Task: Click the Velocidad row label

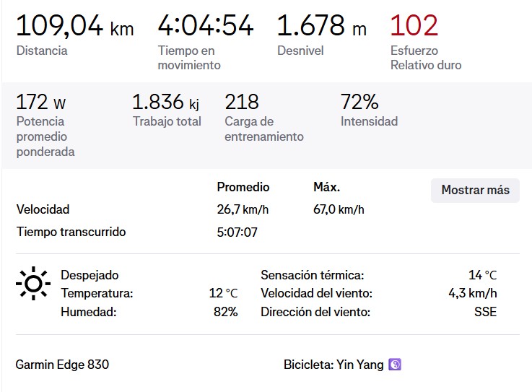Action: [x=43, y=209]
